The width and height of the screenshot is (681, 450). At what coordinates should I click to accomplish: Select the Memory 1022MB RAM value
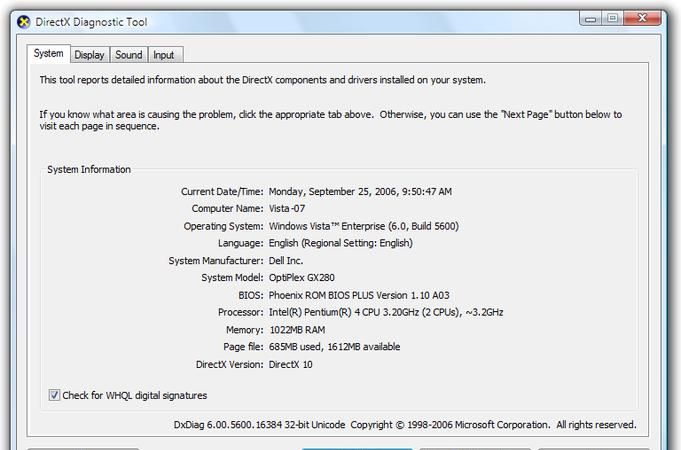[298, 329]
